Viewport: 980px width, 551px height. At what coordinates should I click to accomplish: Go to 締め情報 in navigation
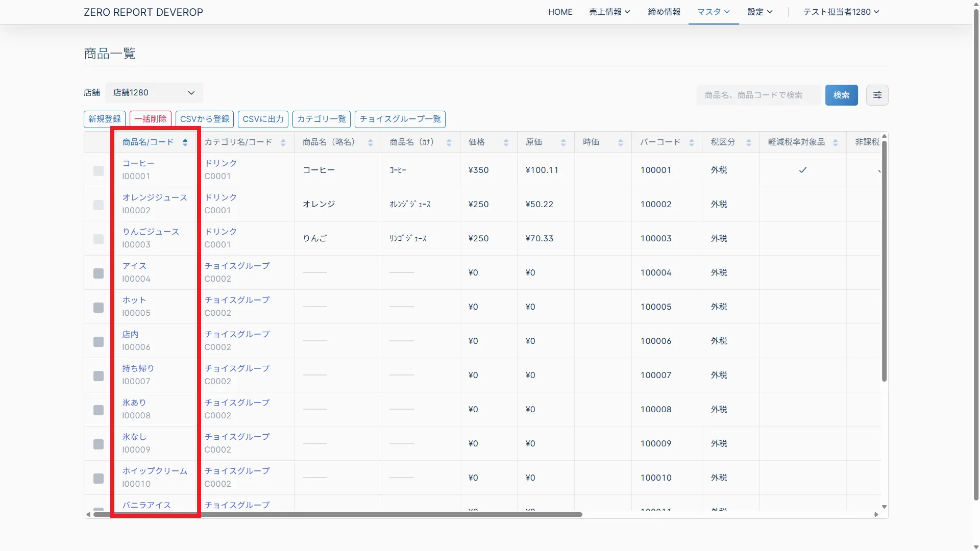click(x=664, y=12)
